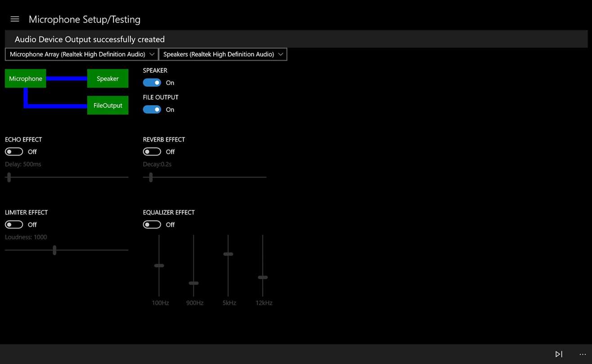The image size is (592, 364).
Task: Click the 'ECHO EFFECT' heading
Action: tap(23, 140)
